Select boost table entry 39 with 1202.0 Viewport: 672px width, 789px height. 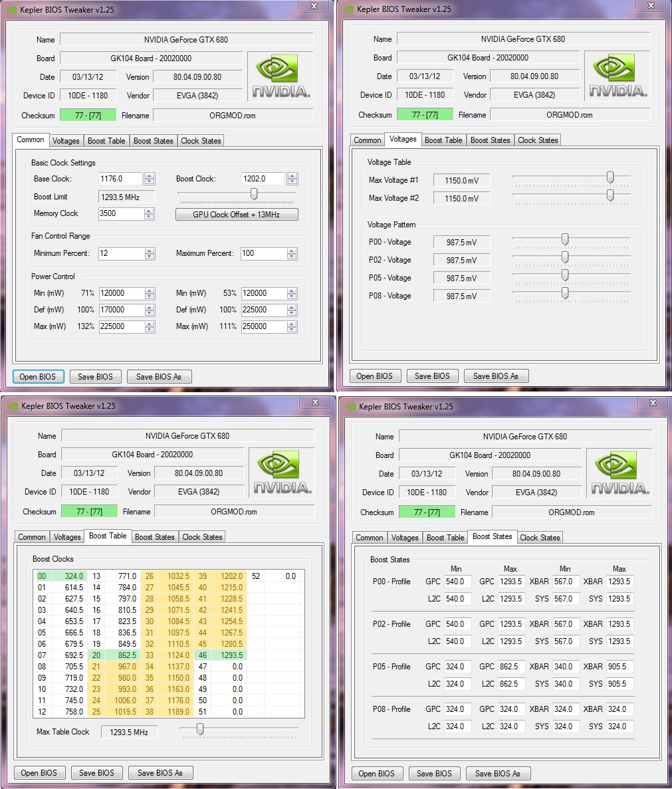click(220, 576)
